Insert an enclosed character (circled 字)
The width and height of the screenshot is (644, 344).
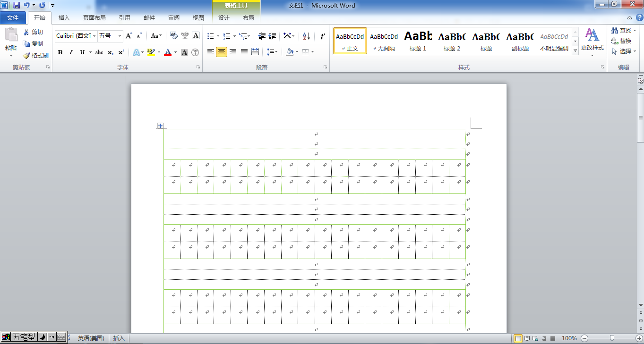click(196, 52)
